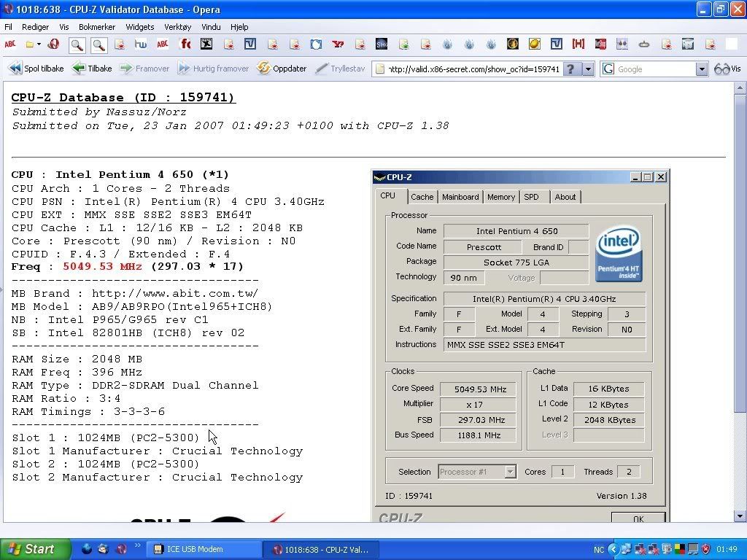Expand the quick launch chevron in taskbar
Image resolution: width=747 pixels, height=560 pixels.
[138, 545]
